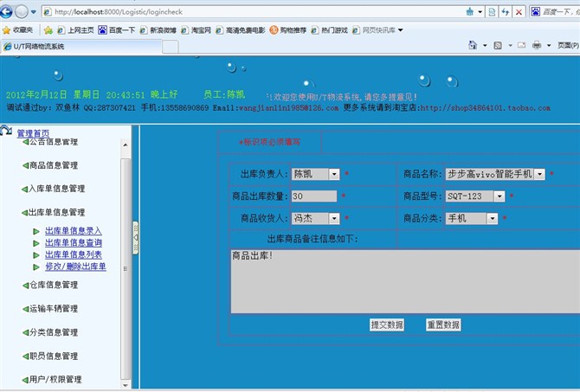Open the 收藏夹 favorites star button
580x392 pixels.
coord(17,30)
